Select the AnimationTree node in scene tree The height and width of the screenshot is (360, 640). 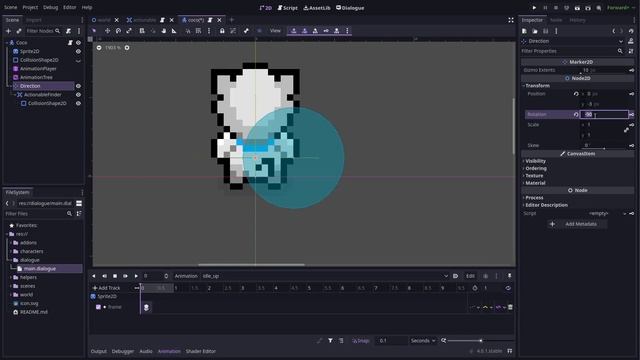(x=36, y=77)
